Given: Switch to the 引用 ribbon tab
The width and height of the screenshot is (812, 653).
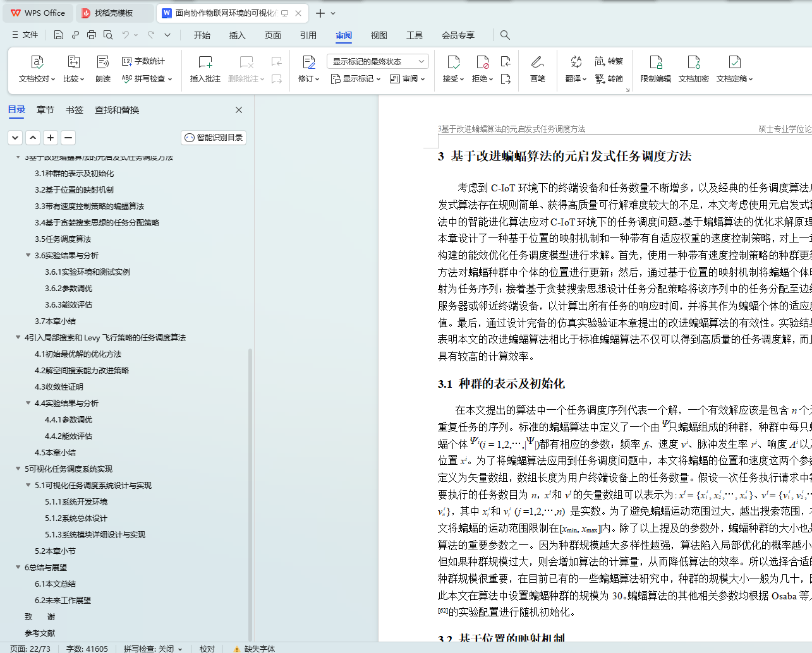Looking at the screenshot, I should pyautogui.click(x=308, y=35).
